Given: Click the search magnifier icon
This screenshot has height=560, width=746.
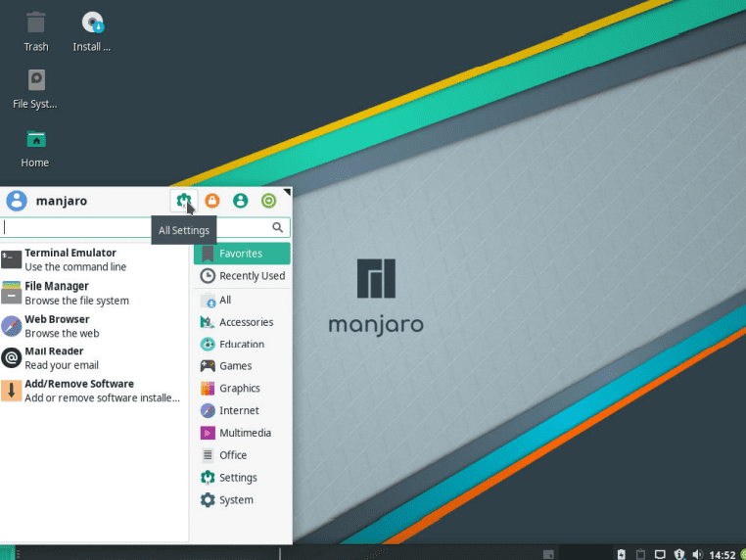Looking at the screenshot, I should 277,227.
